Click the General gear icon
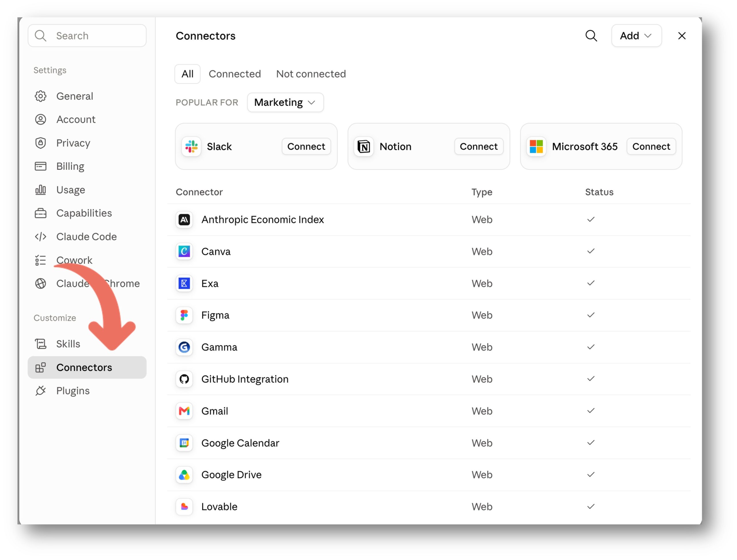 coord(40,96)
